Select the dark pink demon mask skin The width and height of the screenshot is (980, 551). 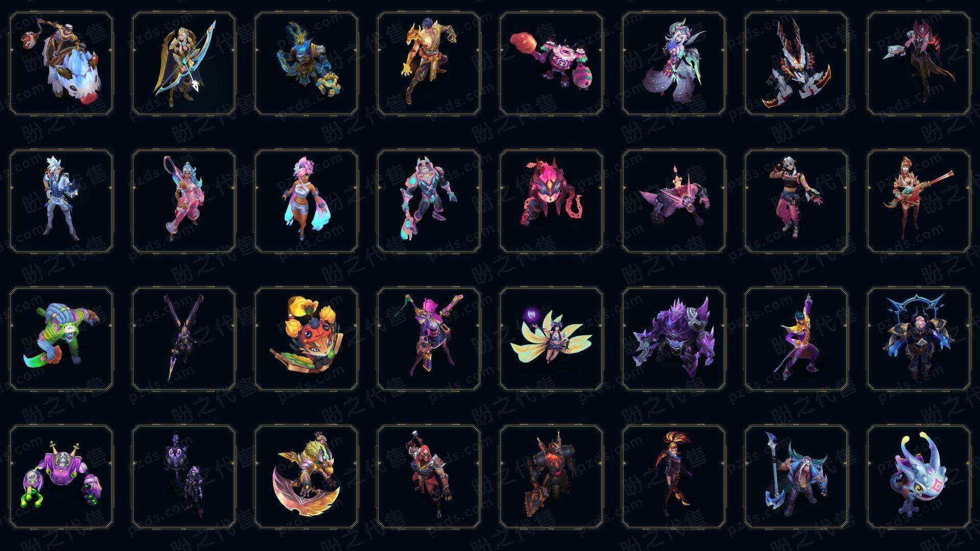pos(551,201)
